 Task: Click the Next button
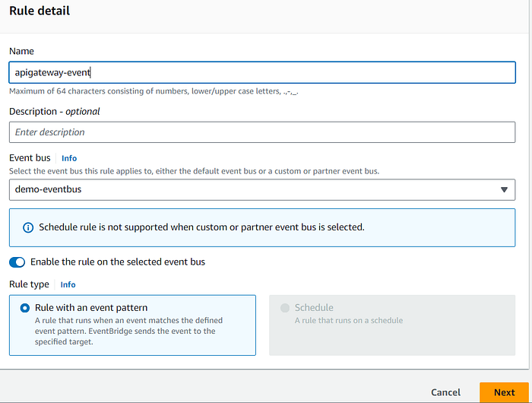click(504, 392)
